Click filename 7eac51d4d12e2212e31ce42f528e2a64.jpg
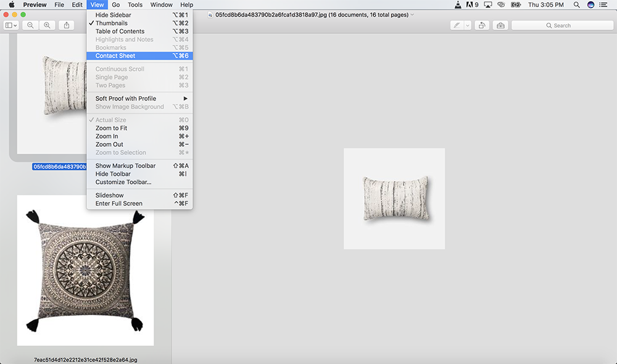 click(85, 360)
